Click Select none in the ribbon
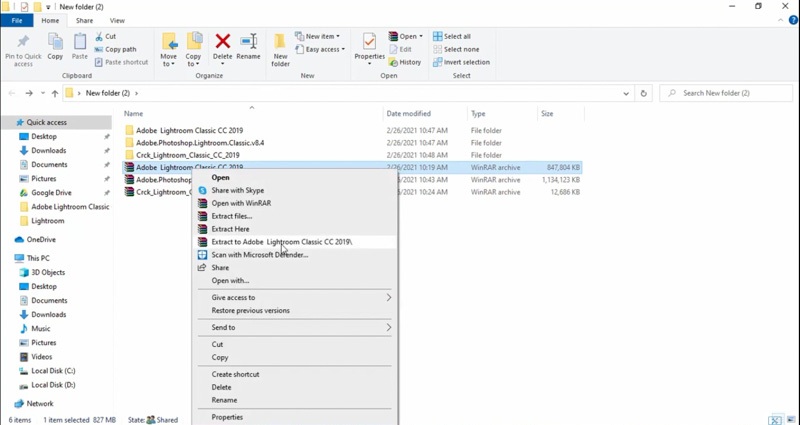Viewport: 800px width, 425px height. tap(456, 49)
